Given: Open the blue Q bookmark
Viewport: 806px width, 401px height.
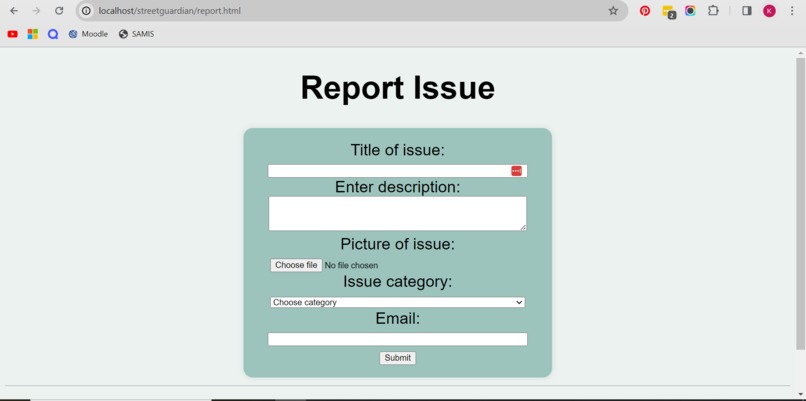Looking at the screenshot, I should (x=52, y=34).
